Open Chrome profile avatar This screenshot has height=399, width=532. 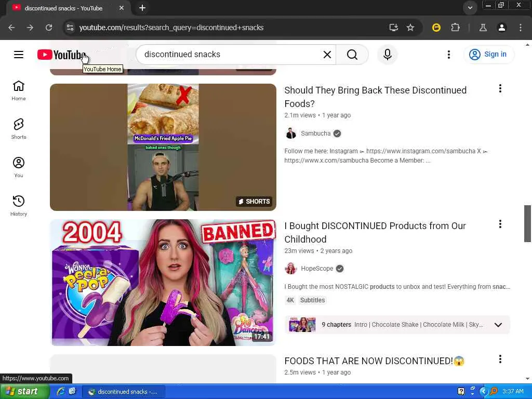(501, 28)
